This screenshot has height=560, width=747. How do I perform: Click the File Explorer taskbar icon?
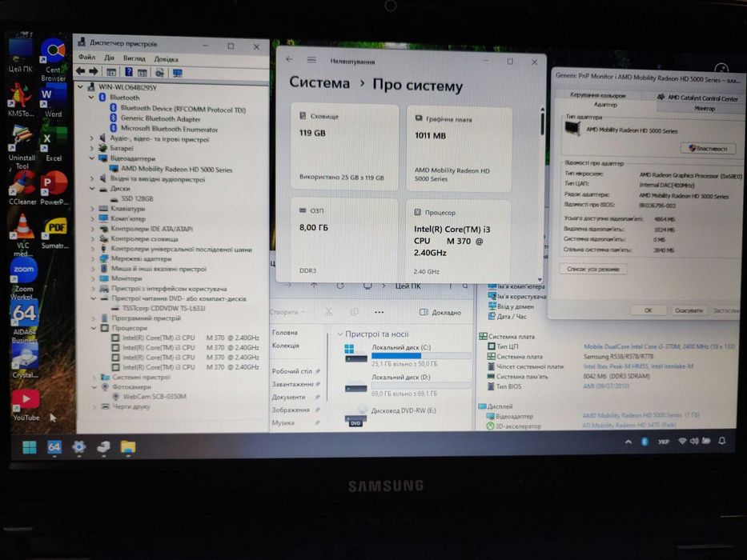coord(127,447)
